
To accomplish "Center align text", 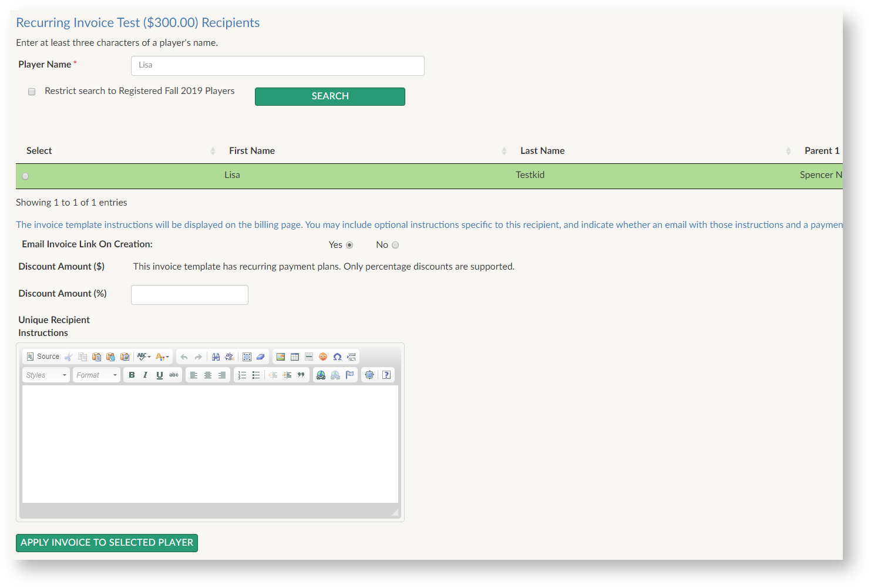I will (x=208, y=375).
